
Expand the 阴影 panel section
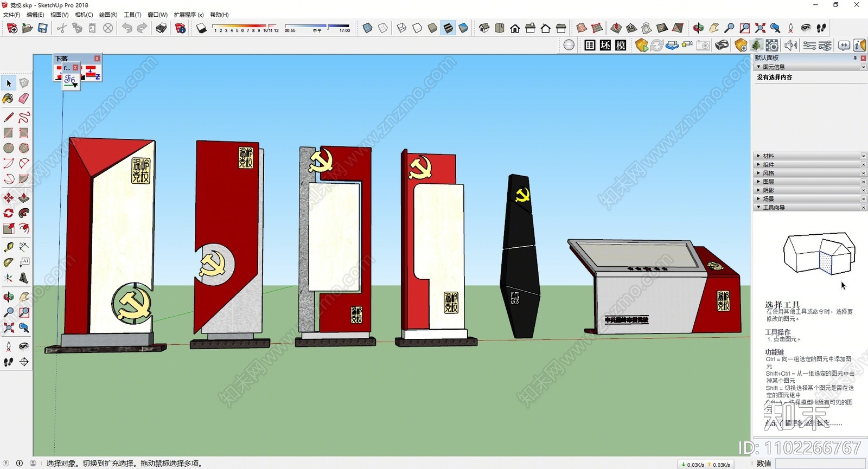758,190
